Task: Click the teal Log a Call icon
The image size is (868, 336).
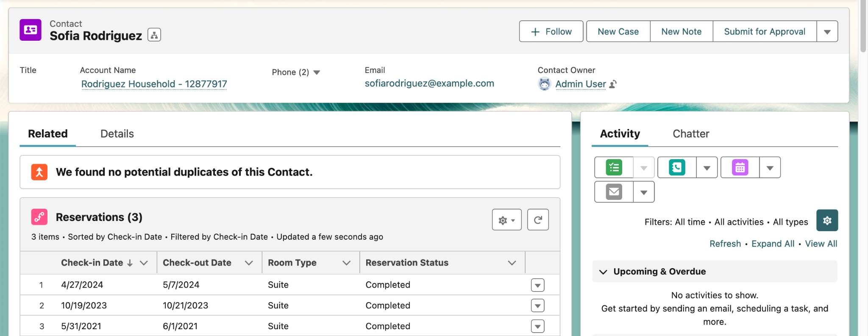Action: (x=677, y=168)
